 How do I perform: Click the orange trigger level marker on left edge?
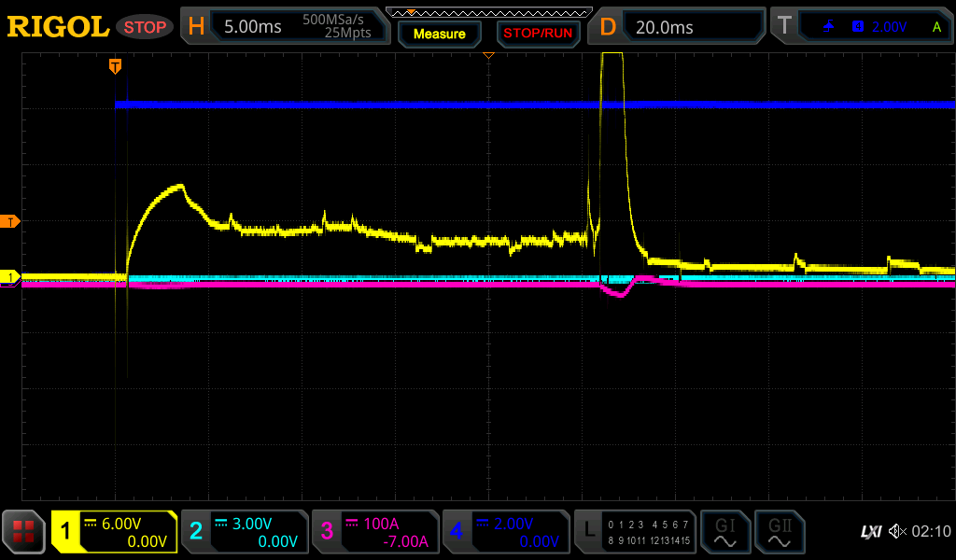point(10,221)
